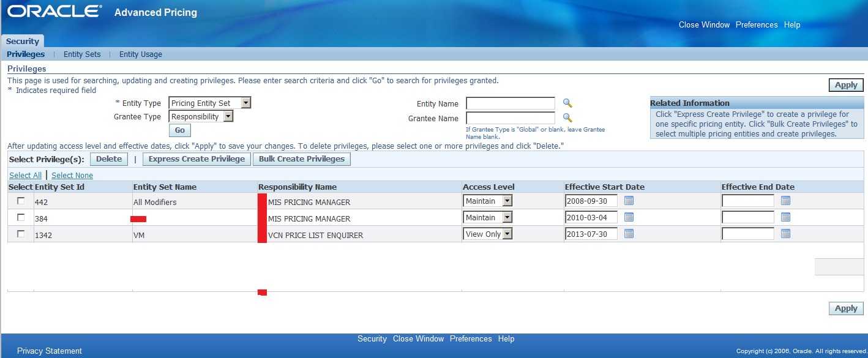Open start date calendar for set 442
This screenshot has width=868, height=358.
[629, 200]
